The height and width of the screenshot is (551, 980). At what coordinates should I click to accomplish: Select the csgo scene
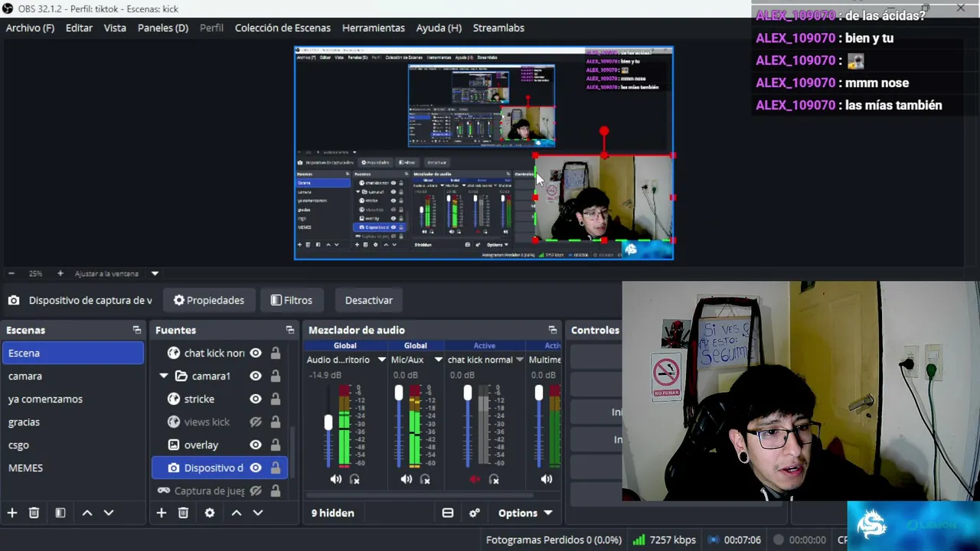pyautogui.click(x=73, y=445)
